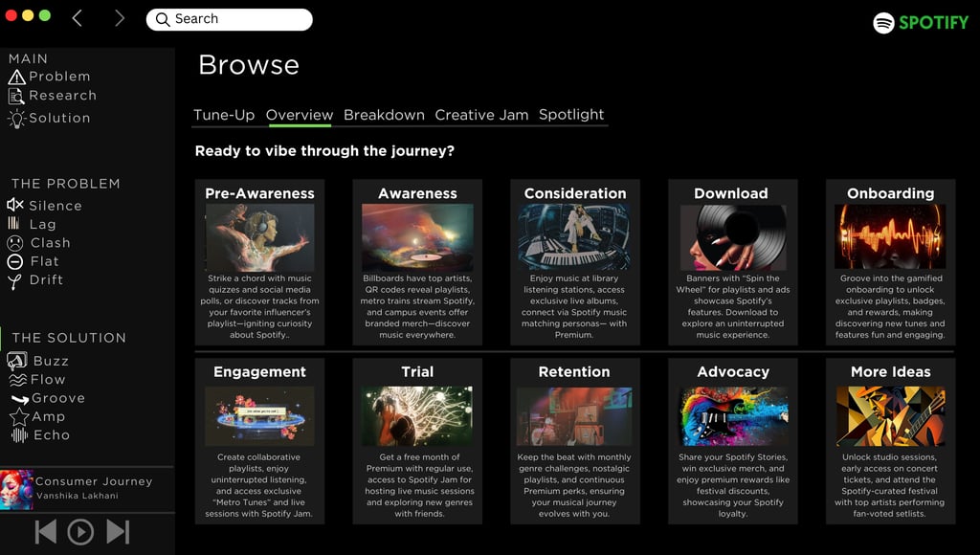Screen dimensions: 980x555
Task: Go forward with the right chevron
Action: pyautogui.click(x=120, y=18)
